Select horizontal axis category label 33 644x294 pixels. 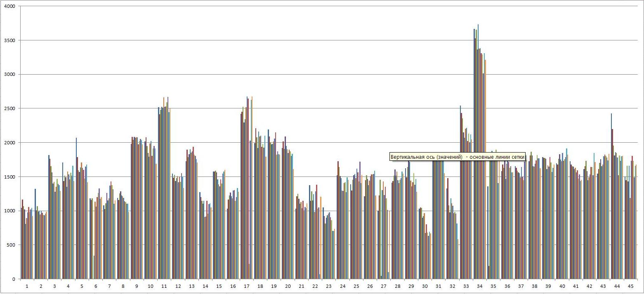click(466, 286)
